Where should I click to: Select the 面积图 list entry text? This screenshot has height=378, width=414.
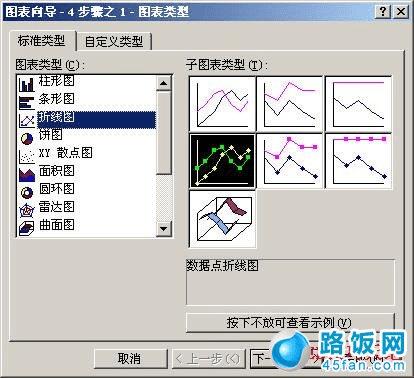tap(57, 171)
